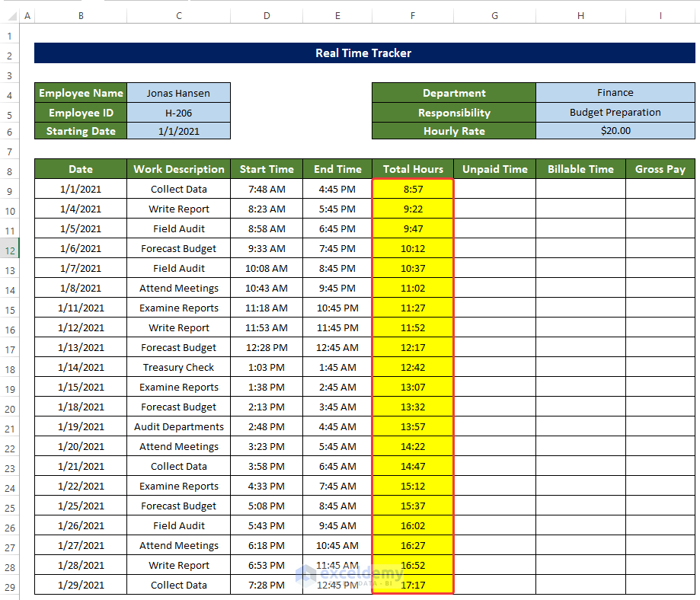Click the Department label cell
Image resolution: width=700 pixels, height=600 pixels.
pos(454,93)
